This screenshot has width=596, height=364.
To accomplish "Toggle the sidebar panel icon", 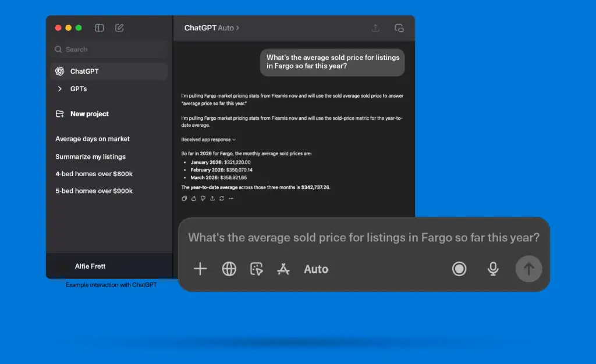I will [x=99, y=28].
